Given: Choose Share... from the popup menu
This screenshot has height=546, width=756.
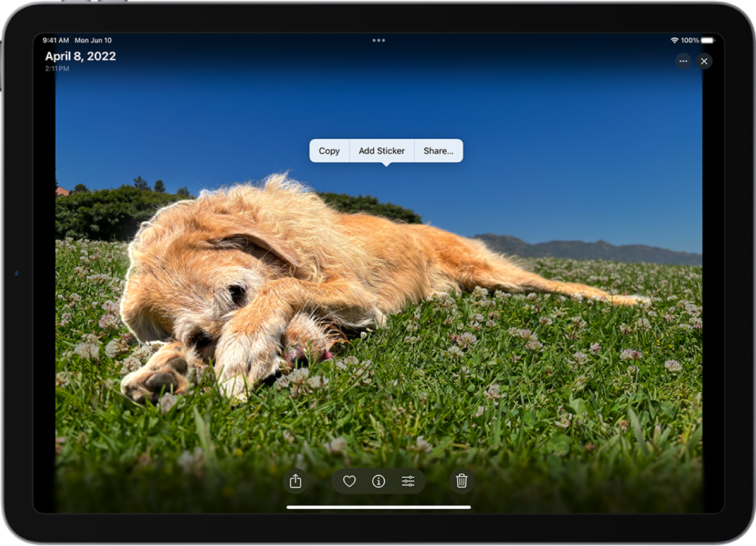Looking at the screenshot, I should tap(438, 151).
